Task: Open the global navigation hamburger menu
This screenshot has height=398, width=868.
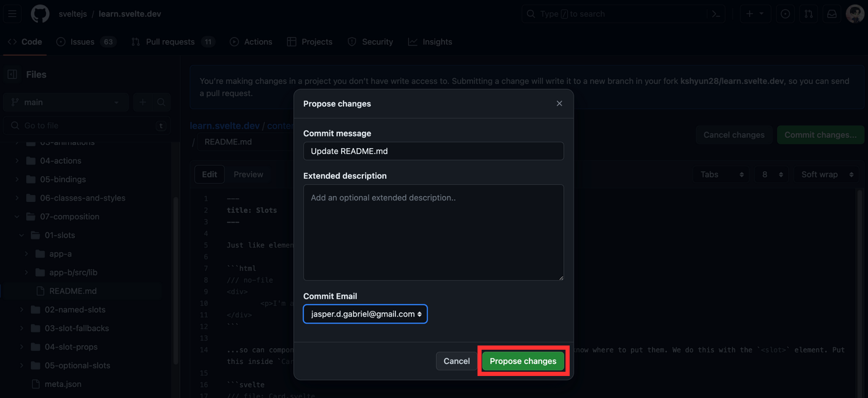Action: coord(11,14)
